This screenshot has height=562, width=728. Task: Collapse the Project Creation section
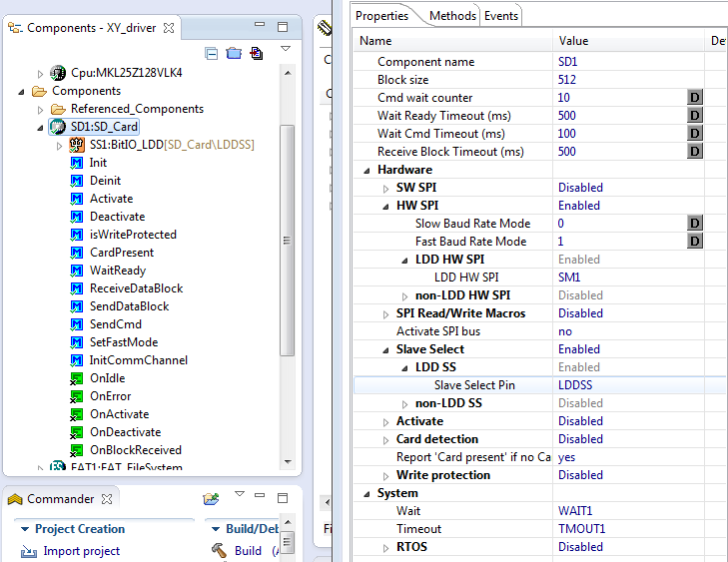(25, 529)
